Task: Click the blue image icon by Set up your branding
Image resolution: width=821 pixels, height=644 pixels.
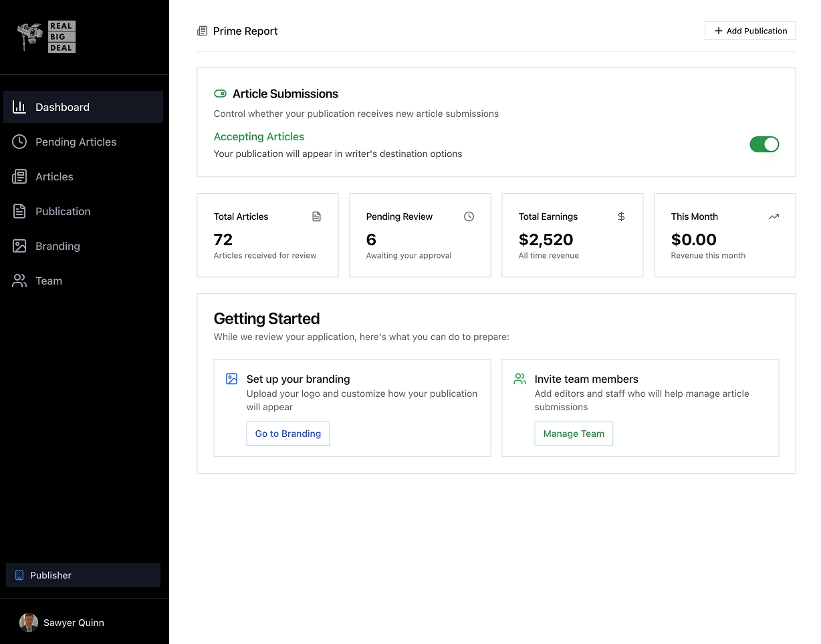Action: [232, 379]
